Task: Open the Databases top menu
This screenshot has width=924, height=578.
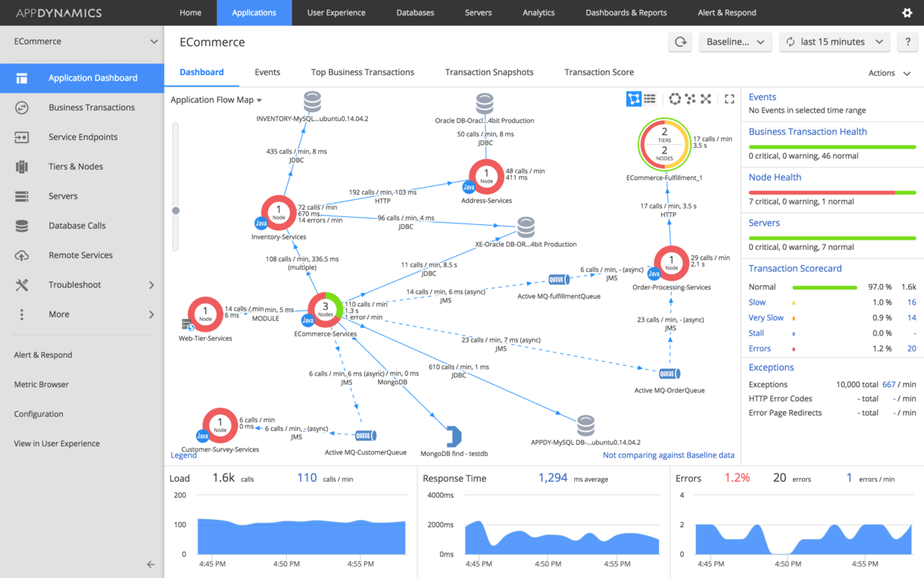Action: coord(415,13)
